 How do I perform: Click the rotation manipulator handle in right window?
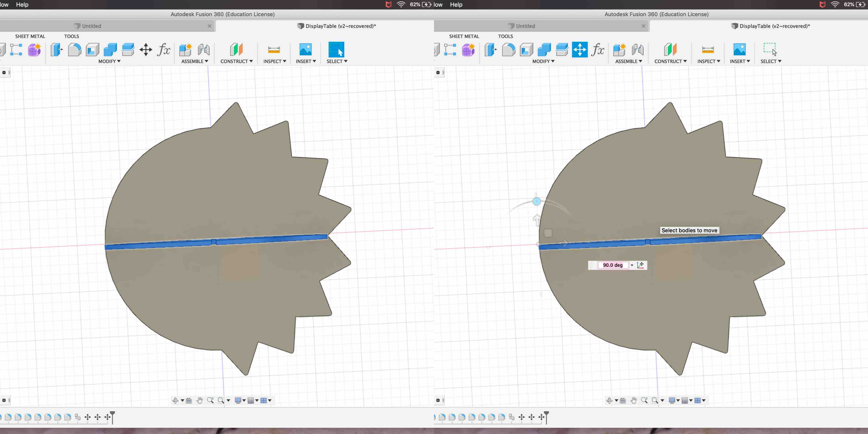536,202
